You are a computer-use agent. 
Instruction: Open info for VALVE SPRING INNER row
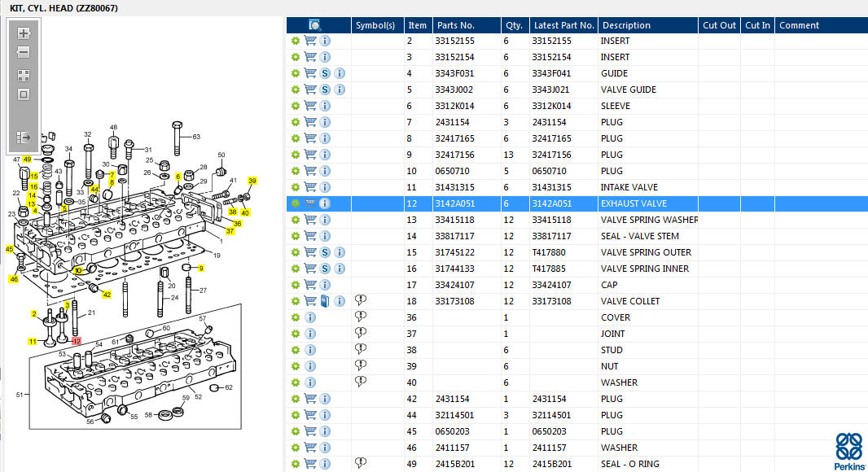(x=340, y=269)
